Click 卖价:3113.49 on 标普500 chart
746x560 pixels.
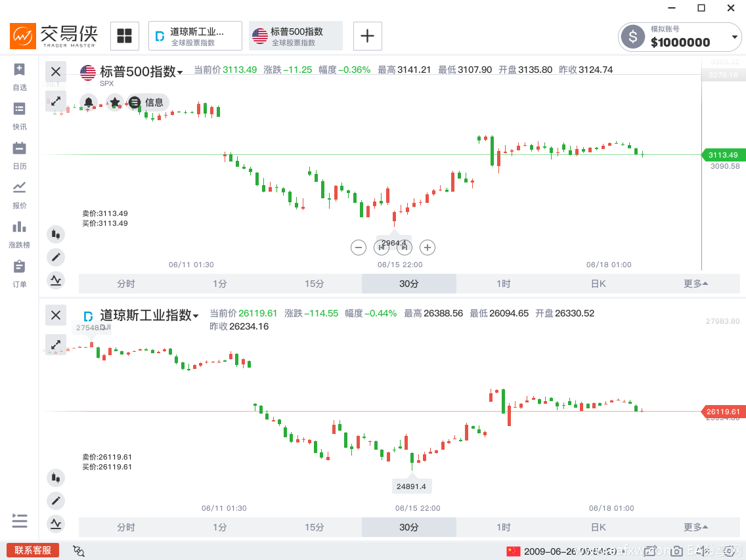point(105,213)
